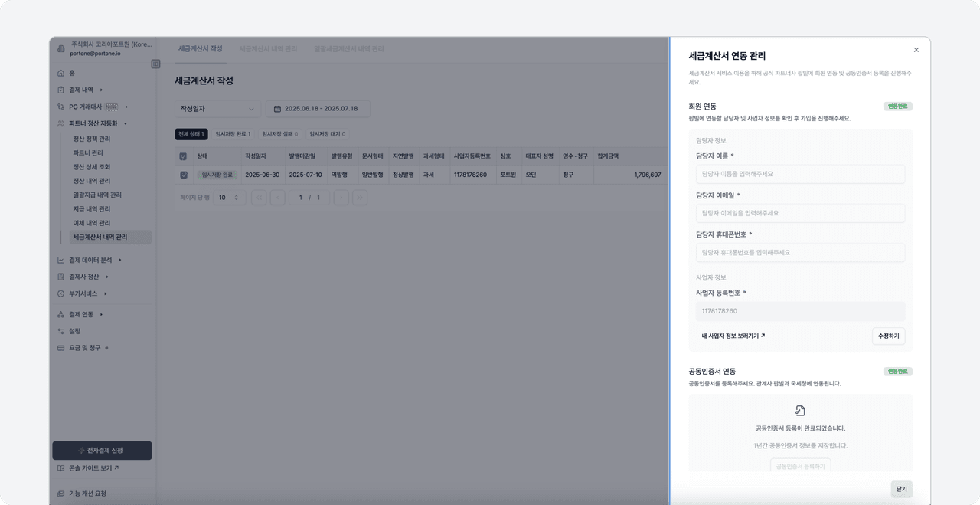This screenshot has width=980, height=505.
Task: Click the 결제 데이터 분석 chart icon
Action: click(x=61, y=261)
